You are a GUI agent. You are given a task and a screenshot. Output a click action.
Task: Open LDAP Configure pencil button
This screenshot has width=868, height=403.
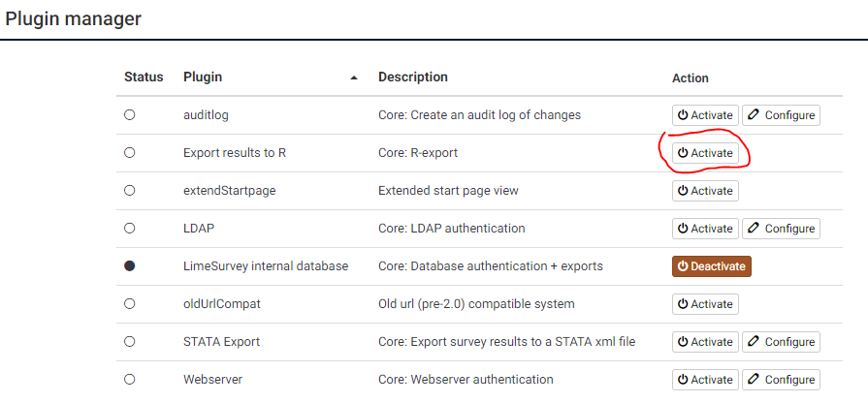point(781,229)
